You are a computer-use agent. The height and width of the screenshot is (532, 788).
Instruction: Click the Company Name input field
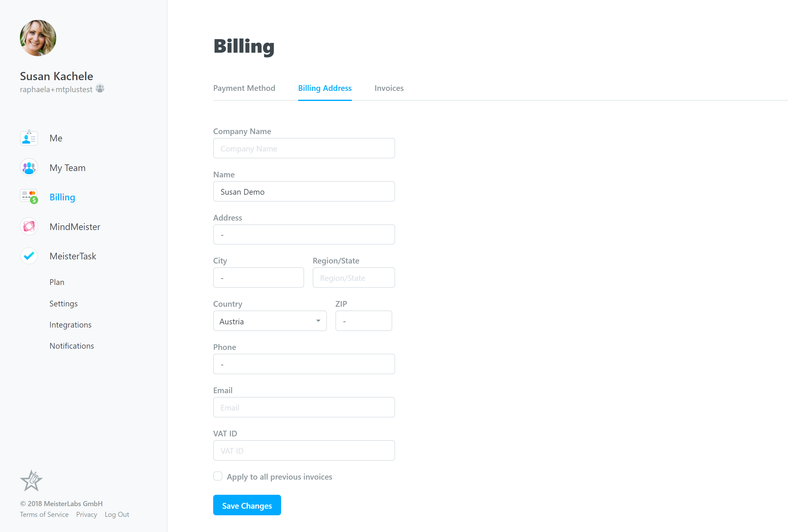point(304,148)
